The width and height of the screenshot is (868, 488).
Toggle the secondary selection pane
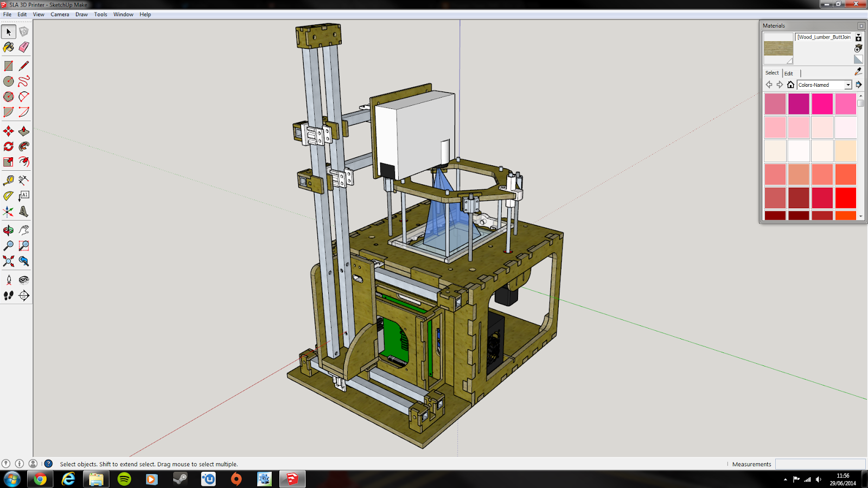tap(858, 37)
